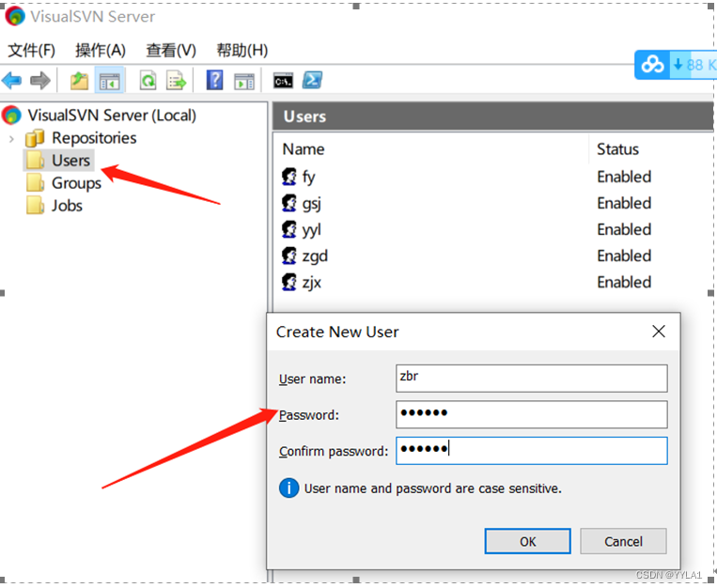The width and height of the screenshot is (717, 588).
Task: Click the User name input field
Action: pos(531,379)
